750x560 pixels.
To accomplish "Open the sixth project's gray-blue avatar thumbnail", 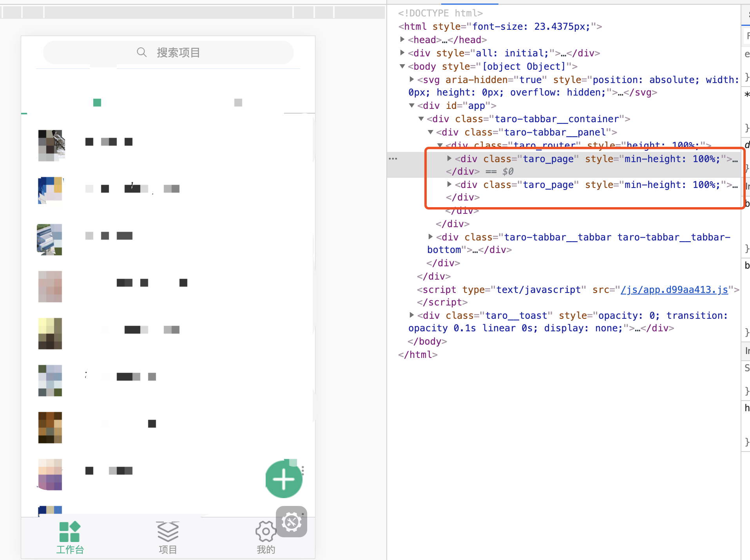I will click(x=50, y=381).
